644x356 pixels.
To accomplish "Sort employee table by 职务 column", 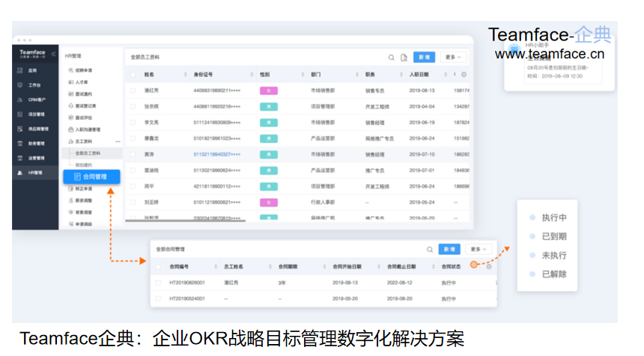I will tap(401, 75).
